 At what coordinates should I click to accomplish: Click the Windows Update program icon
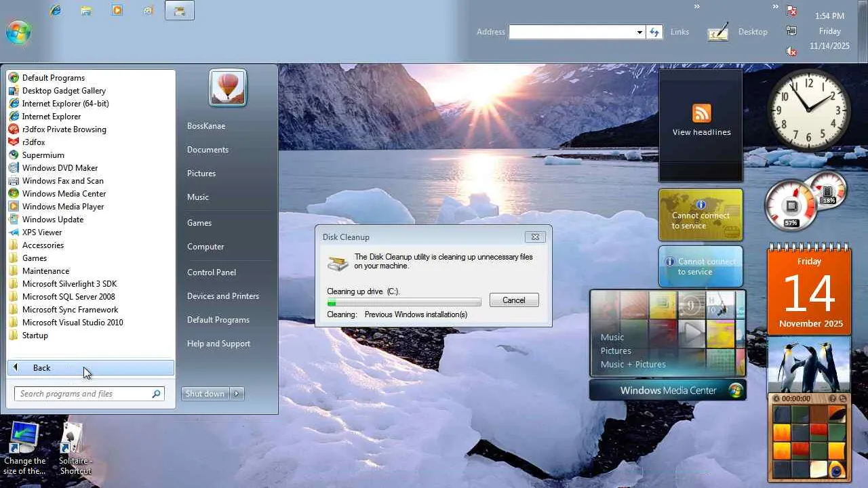point(14,220)
